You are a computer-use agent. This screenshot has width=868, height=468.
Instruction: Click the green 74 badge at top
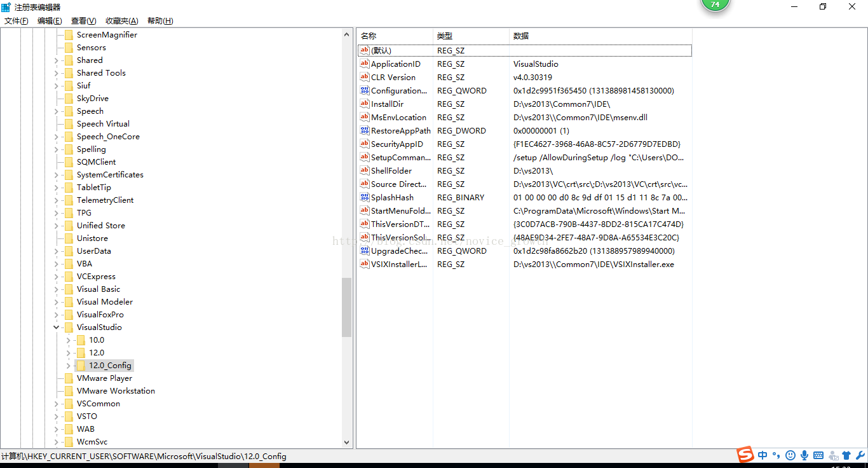pos(715,4)
